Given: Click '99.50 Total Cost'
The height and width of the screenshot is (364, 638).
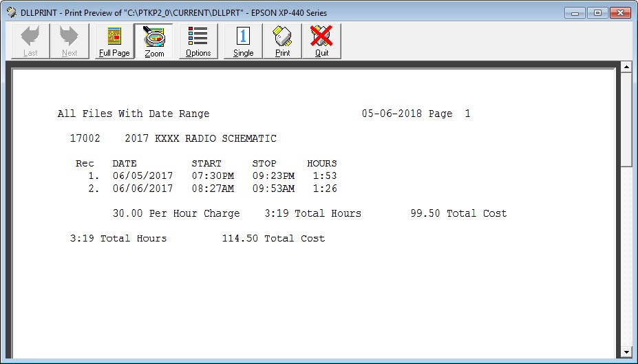Looking at the screenshot, I should [458, 213].
